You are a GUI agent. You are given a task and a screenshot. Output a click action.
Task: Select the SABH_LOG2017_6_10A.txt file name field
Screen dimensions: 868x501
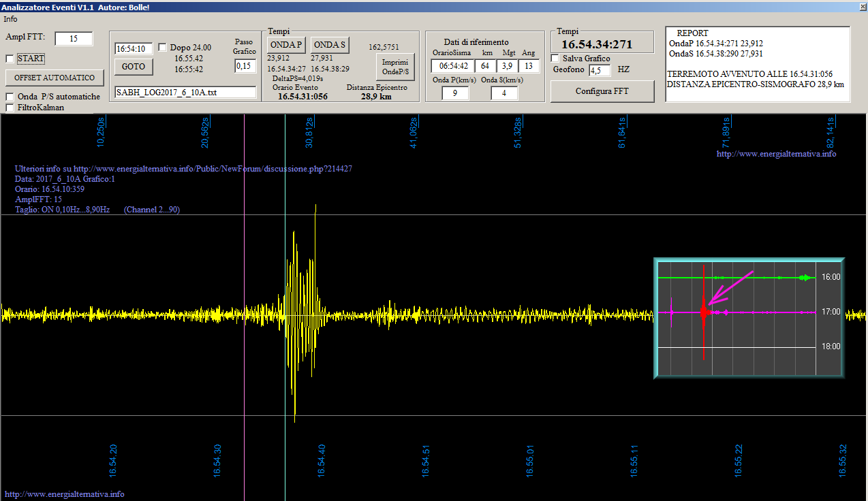[185, 92]
